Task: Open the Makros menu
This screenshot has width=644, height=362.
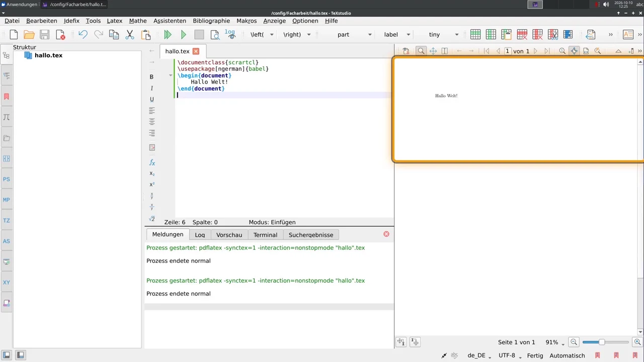Action: (x=247, y=21)
